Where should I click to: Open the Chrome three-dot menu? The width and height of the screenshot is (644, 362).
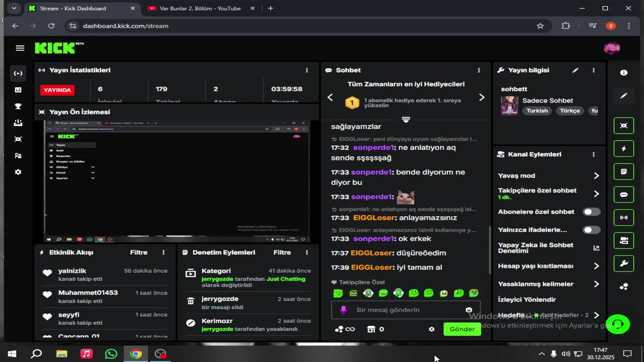click(x=629, y=26)
